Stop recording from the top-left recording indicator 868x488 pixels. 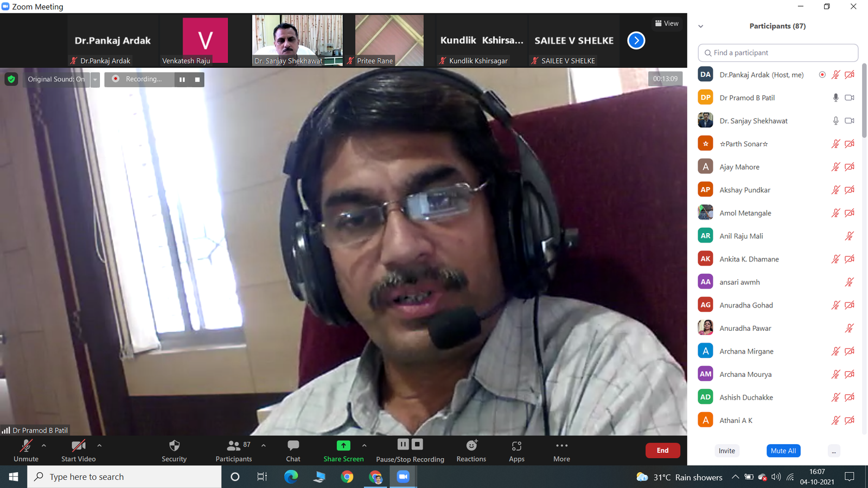coord(197,79)
